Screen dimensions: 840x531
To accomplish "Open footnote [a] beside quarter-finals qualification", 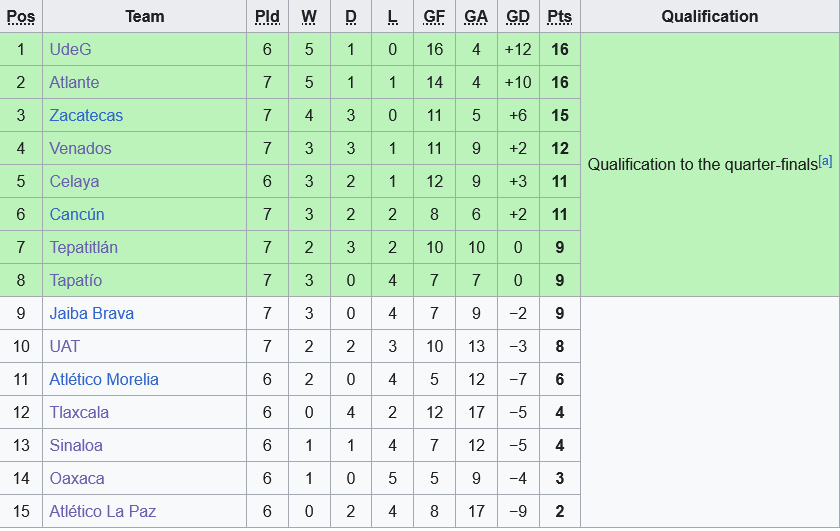I will coord(825,160).
